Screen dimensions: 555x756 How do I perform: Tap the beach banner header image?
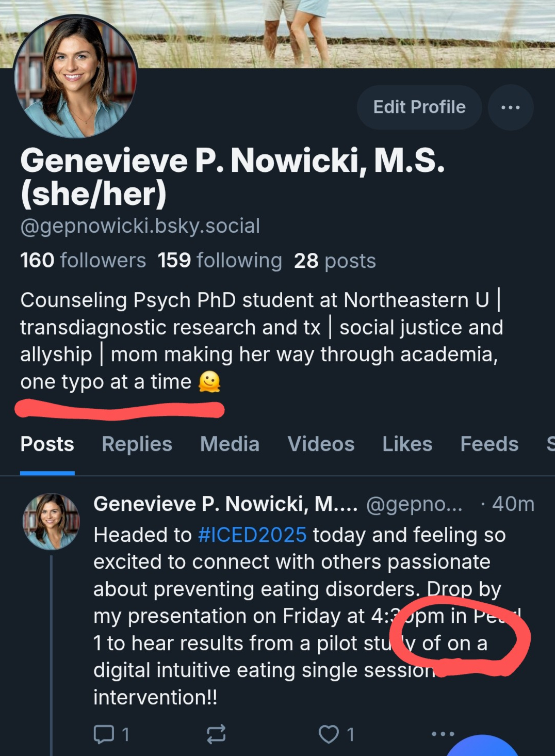(x=335, y=31)
